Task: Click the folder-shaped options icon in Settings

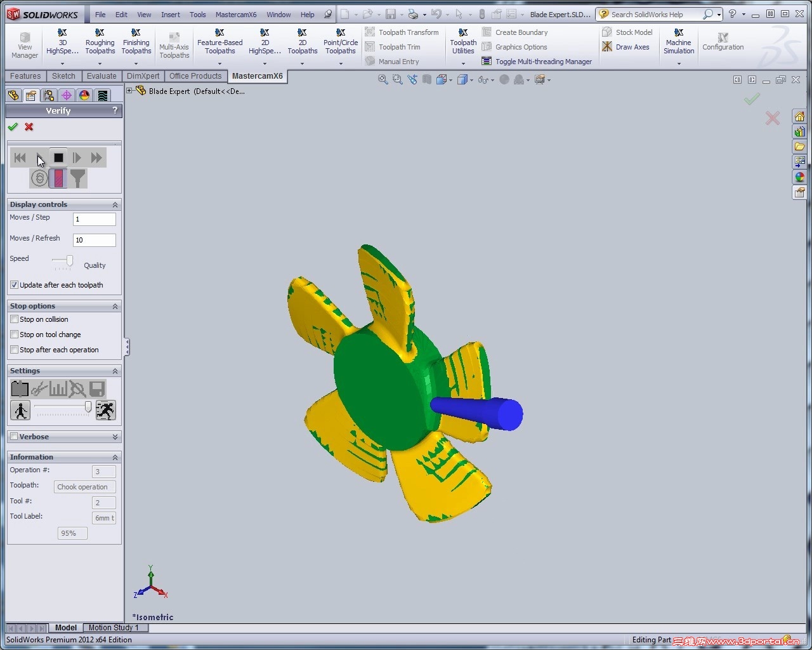Action: click(20, 388)
